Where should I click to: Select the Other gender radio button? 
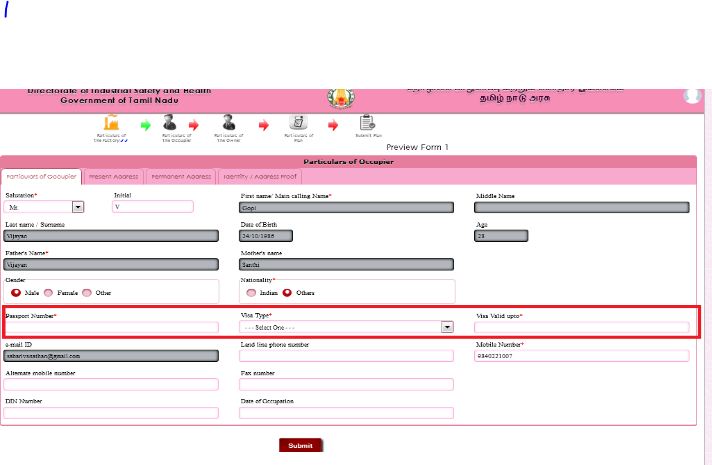click(x=87, y=292)
